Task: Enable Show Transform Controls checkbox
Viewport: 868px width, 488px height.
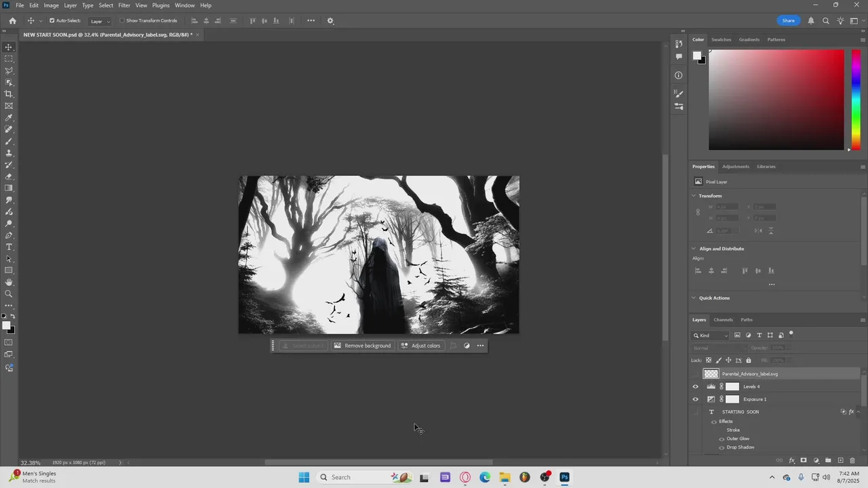Action: click(x=122, y=20)
